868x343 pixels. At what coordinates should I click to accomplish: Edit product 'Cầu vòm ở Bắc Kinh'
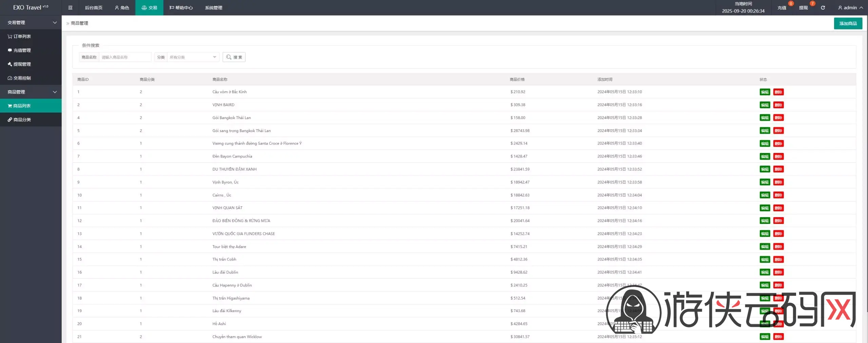click(x=765, y=92)
